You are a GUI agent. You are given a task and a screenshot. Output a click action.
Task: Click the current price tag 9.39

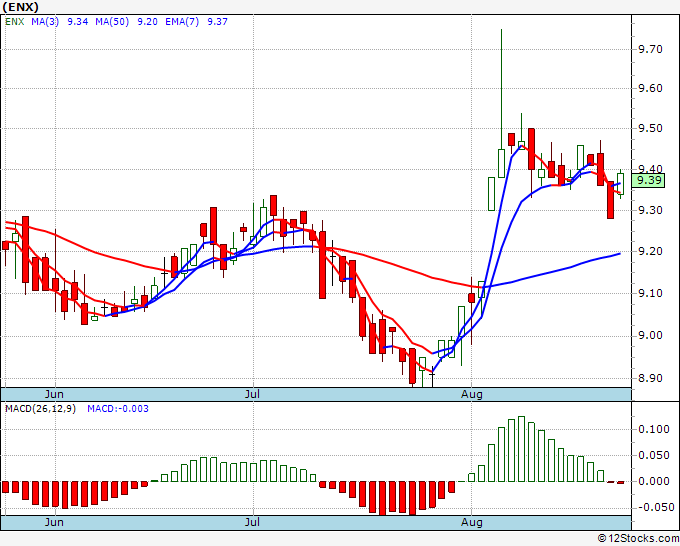click(x=648, y=180)
